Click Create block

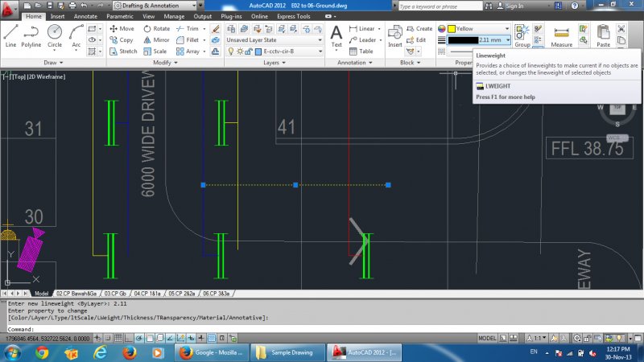tap(419, 28)
